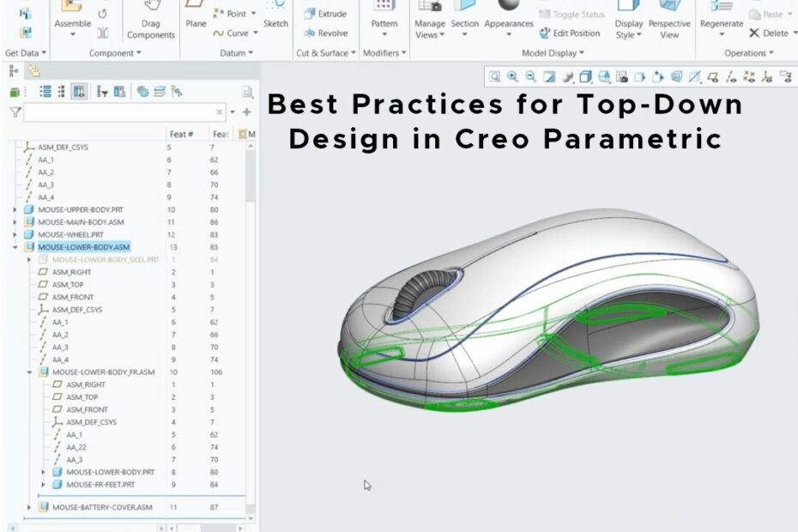Click the Feat # column header
This screenshot has height=532, width=798.
coord(181,134)
